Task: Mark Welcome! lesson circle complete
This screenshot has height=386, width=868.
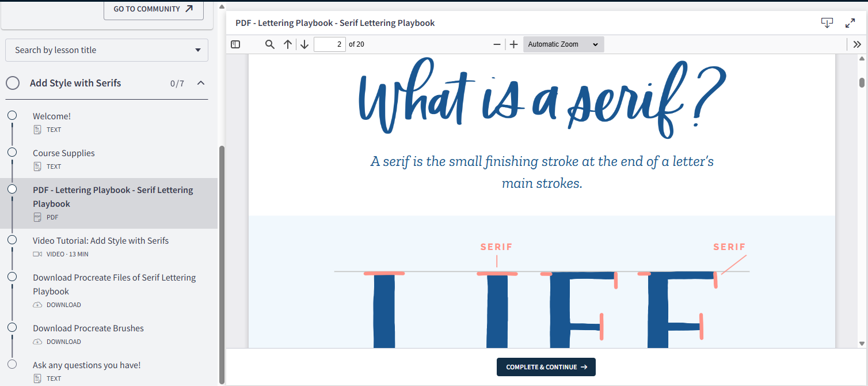Action: coord(12,115)
